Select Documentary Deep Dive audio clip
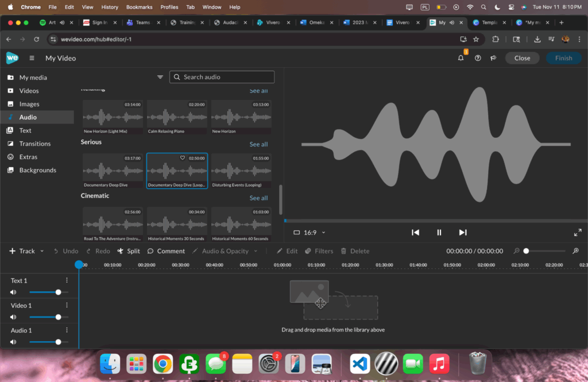588x382 pixels. coord(113,171)
